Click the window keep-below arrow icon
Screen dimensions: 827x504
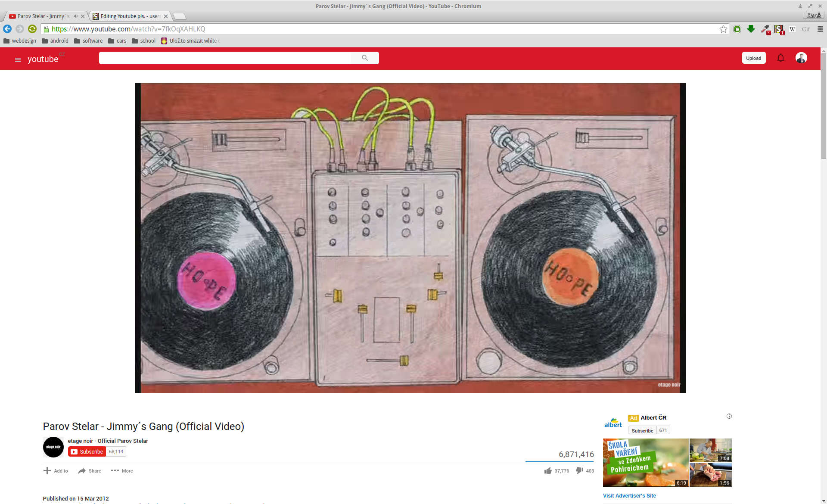800,6
